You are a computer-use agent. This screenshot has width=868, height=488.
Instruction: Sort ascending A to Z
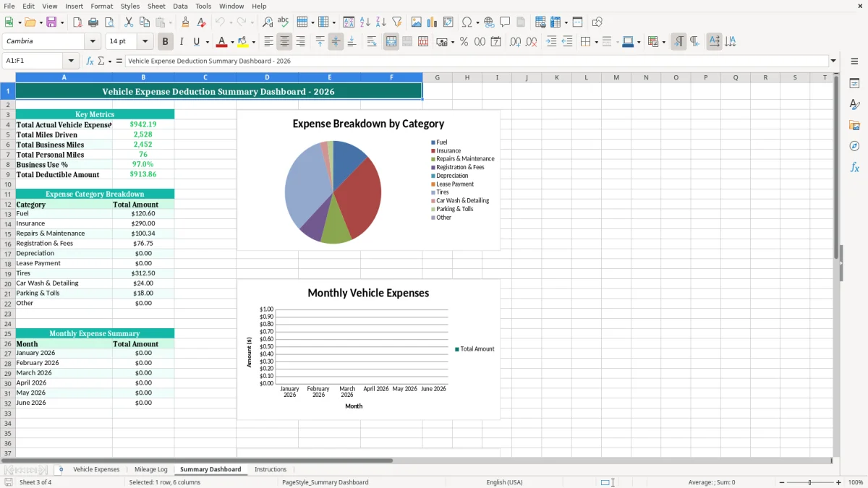click(365, 22)
